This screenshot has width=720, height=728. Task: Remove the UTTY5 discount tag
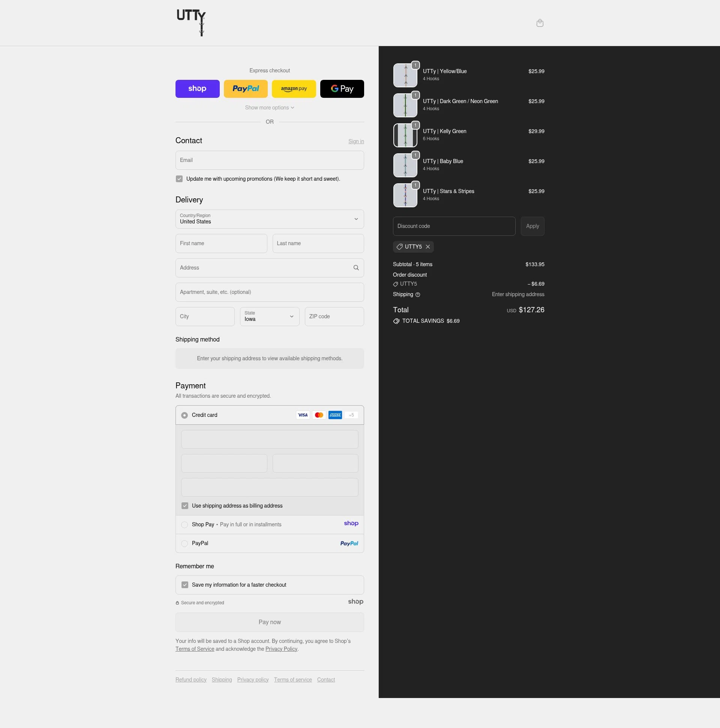[x=428, y=247]
